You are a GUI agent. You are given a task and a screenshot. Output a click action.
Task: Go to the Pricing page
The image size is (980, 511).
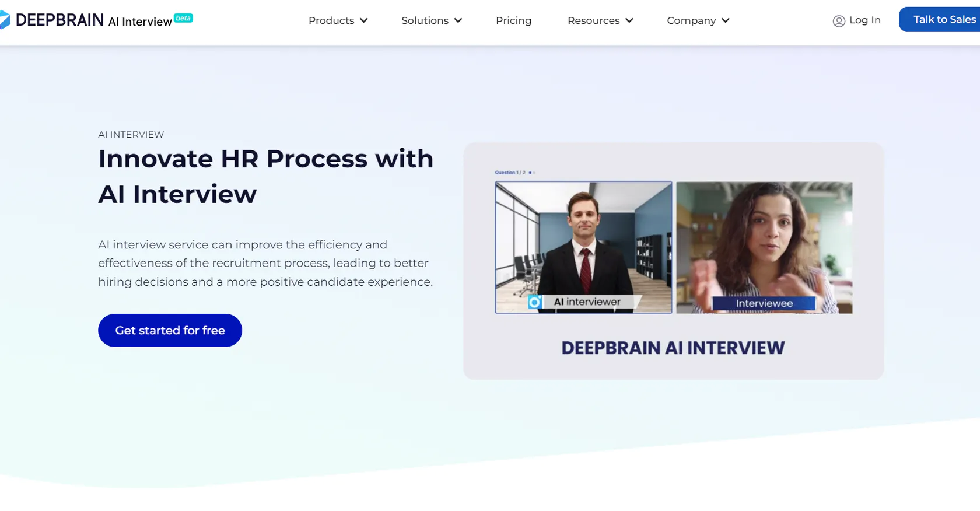(x=513, y=20)
